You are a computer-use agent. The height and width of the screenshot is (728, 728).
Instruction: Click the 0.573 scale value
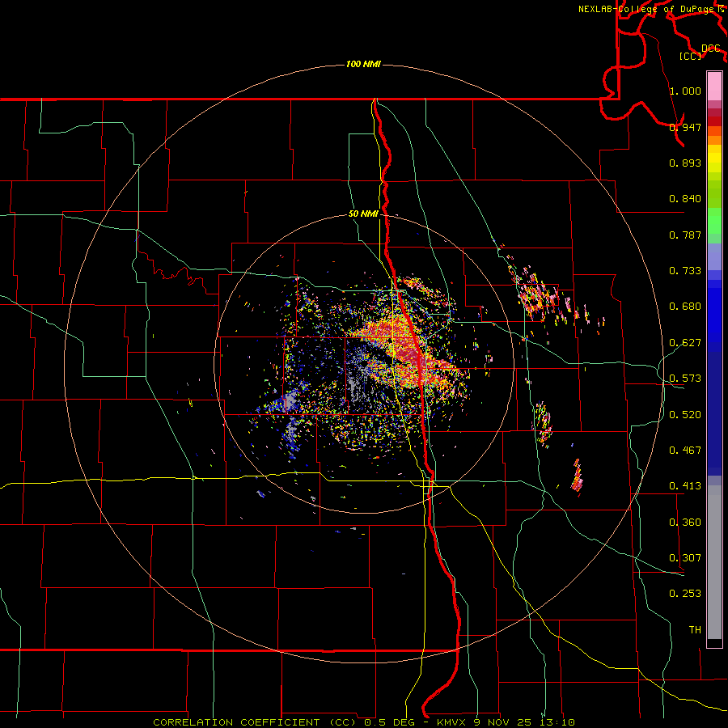click(x=685, y=378)
